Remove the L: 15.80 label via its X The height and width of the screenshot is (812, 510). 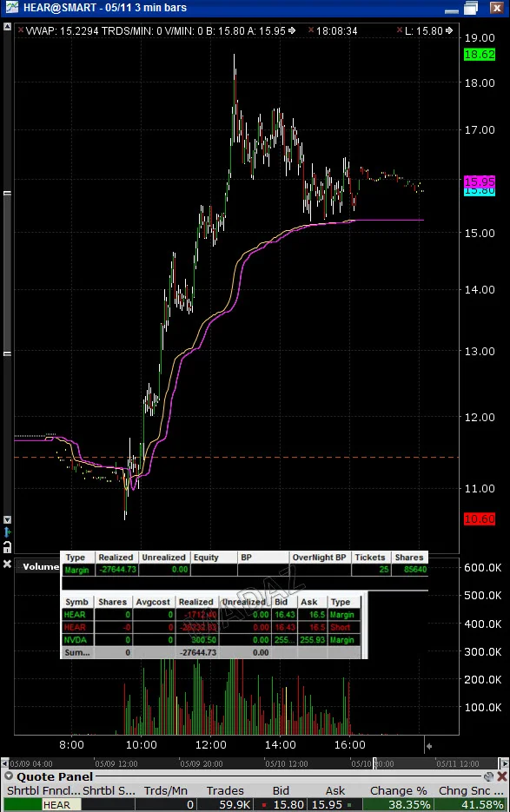400,30
